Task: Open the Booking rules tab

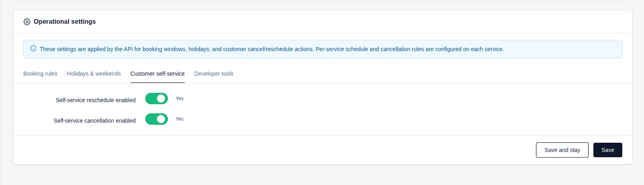Action: [40, 74]
